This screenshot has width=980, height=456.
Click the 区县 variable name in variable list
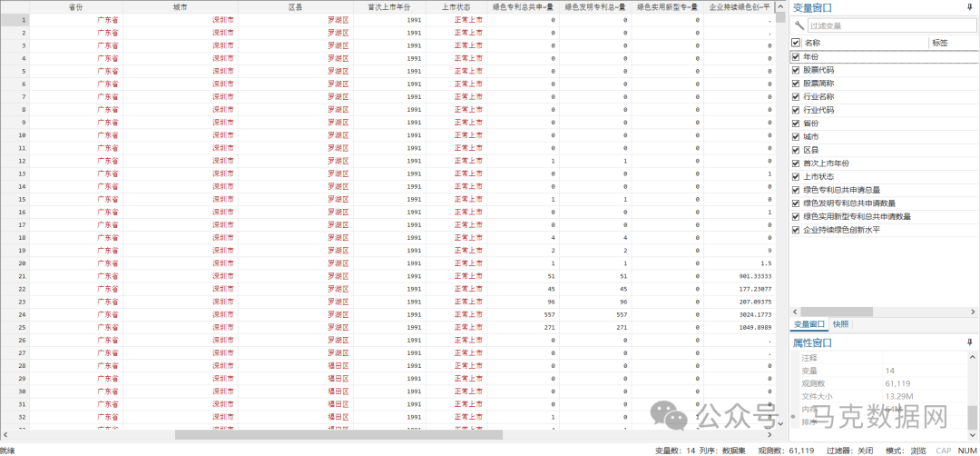coord(810,150)
